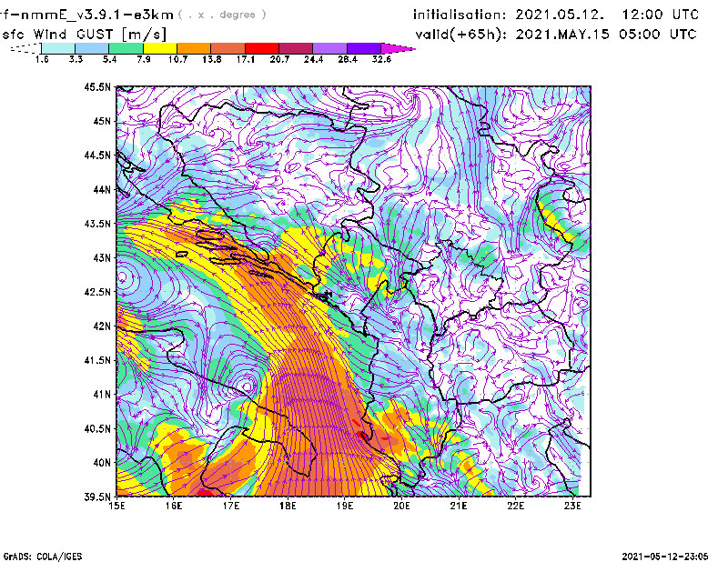Viewport: 728px width, 562px height.
Task: Click the grey '( . x . degree )' text
Action: coord(222,15)
